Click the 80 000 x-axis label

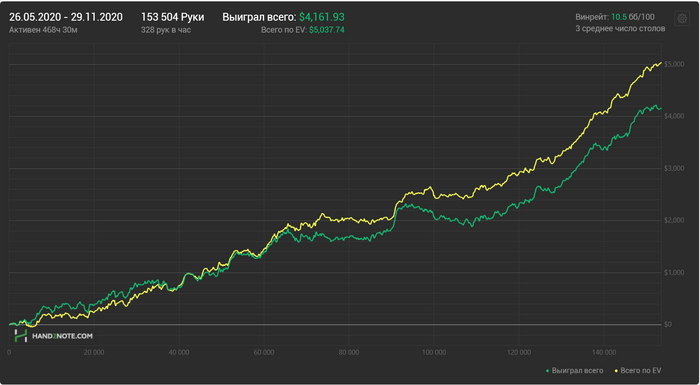click(x=349, y=352)
